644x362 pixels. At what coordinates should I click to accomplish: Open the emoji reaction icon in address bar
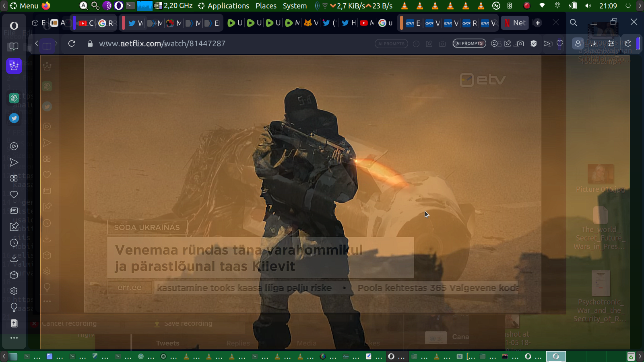click(x=494, y=43)
